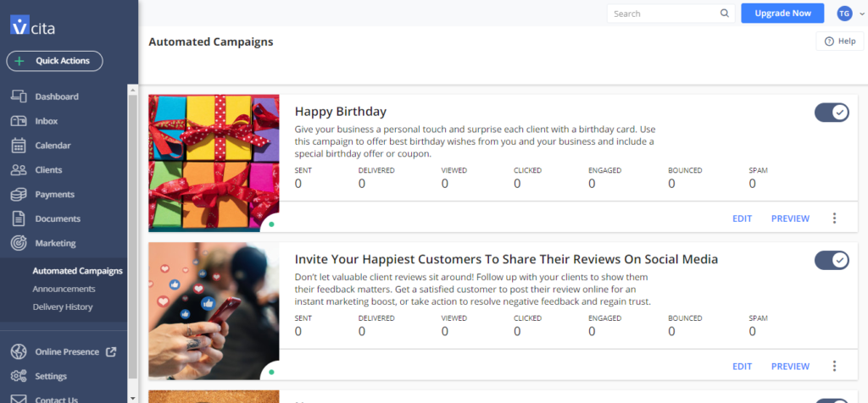This screenshot has width=868, height=403.
Task: Click the Calendar icon in sidebar
Action: 19,146
